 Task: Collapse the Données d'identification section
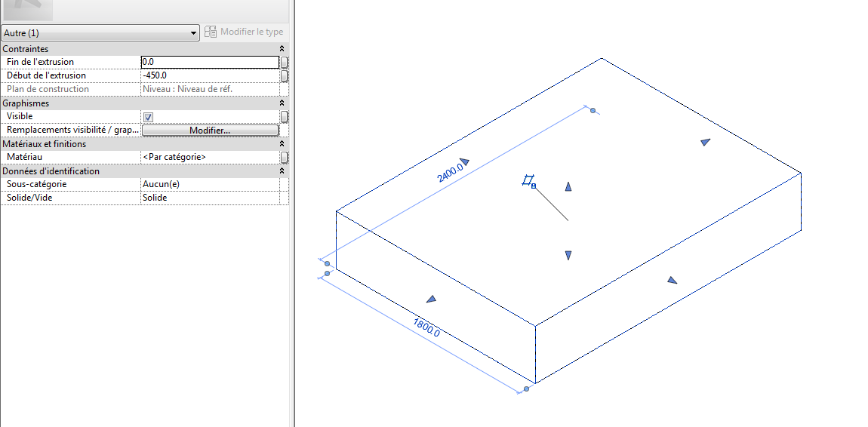point(282,171)
